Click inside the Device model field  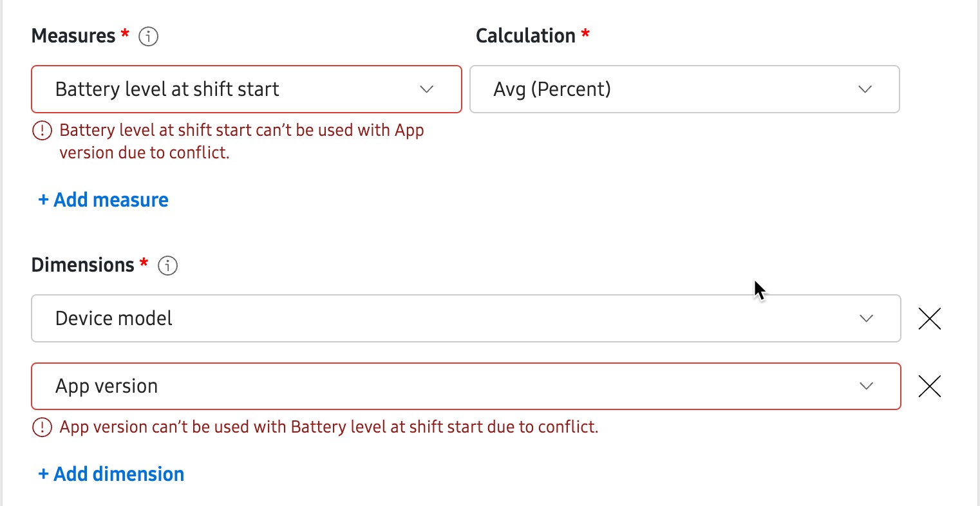(258, 318)
